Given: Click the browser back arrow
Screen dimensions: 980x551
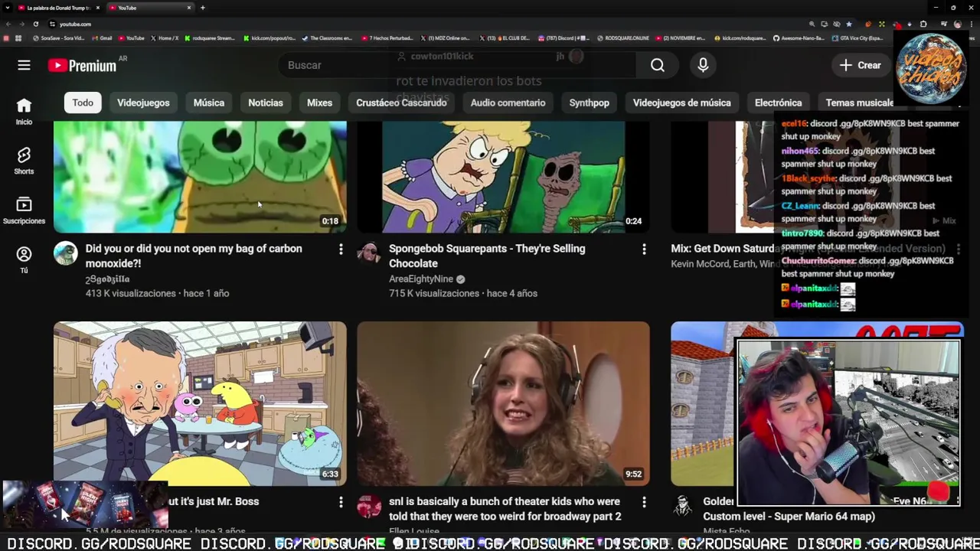Looking at the screenshot, I should click(x=8, y=24).
